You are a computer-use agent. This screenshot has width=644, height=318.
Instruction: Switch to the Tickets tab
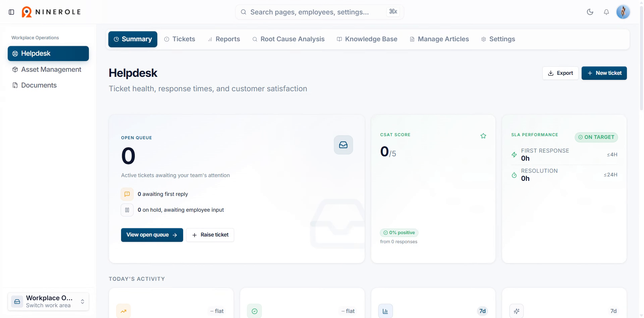[x=180, y=39]
